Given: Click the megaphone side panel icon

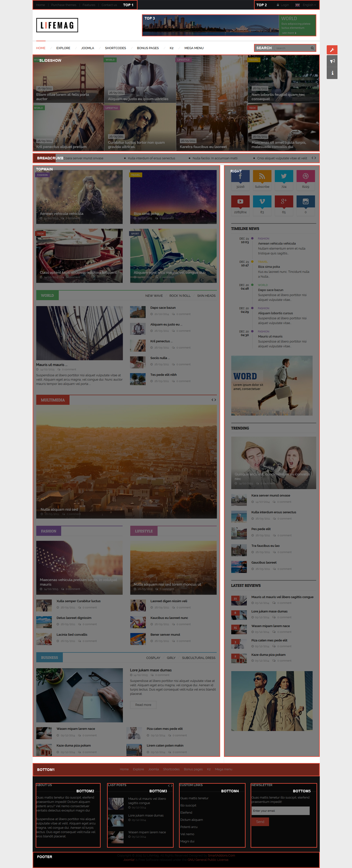Looking at the screenshot, I should 332,61.
